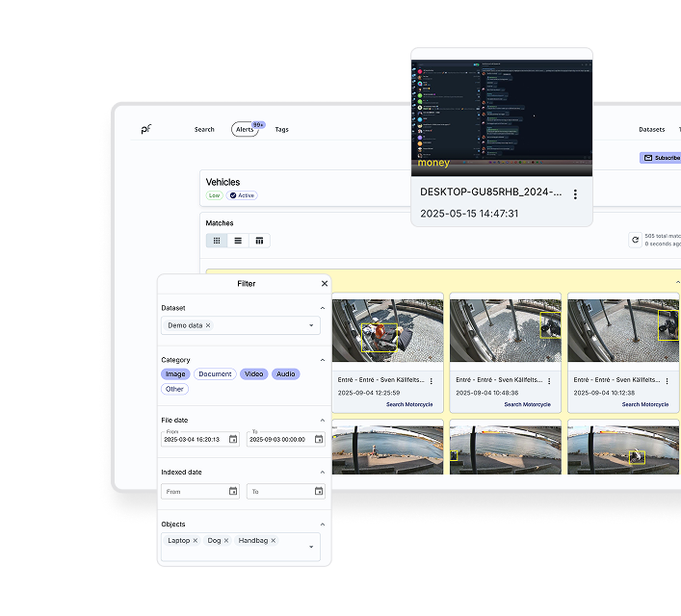Toggle the Other category chip
The width and height of the screenshot is (681, 616).
click(174, 389)
